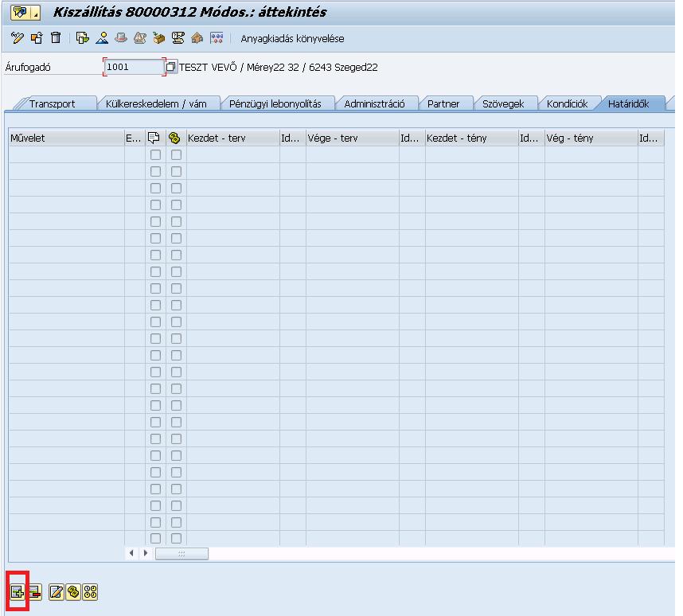The image size is (683, 616).
Task: Click the trash can delete icon
Action: (56, 38)
